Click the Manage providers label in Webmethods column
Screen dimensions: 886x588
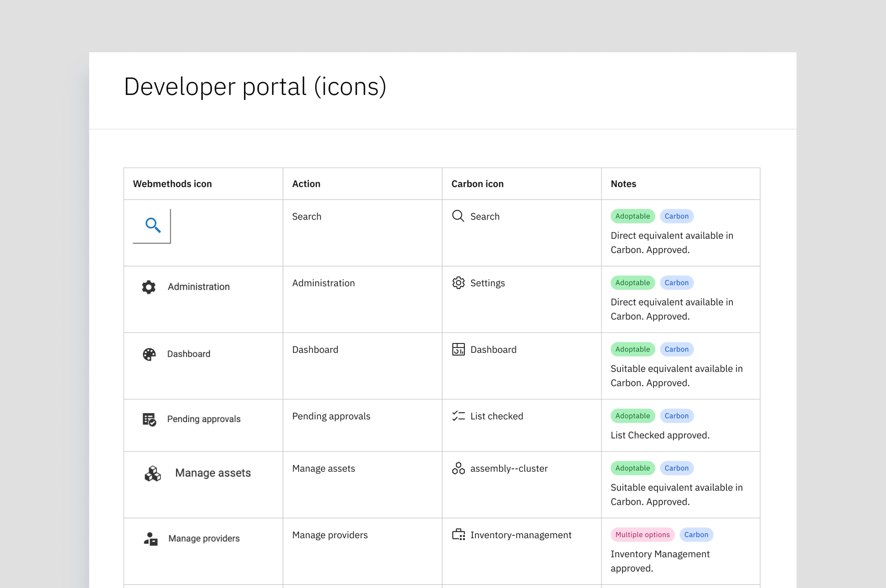[204, 539]
